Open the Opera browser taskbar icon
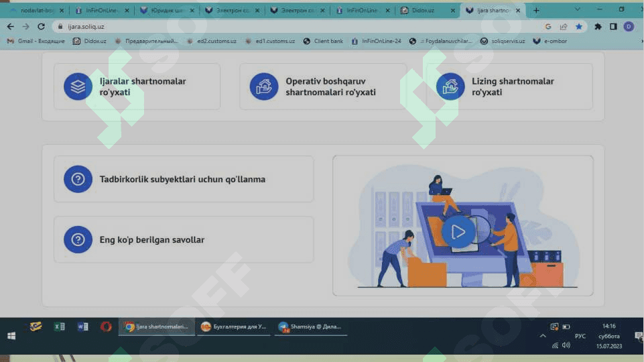Image resolution: width=644 pixels, height=362 pixels. (x=106, y=326)
